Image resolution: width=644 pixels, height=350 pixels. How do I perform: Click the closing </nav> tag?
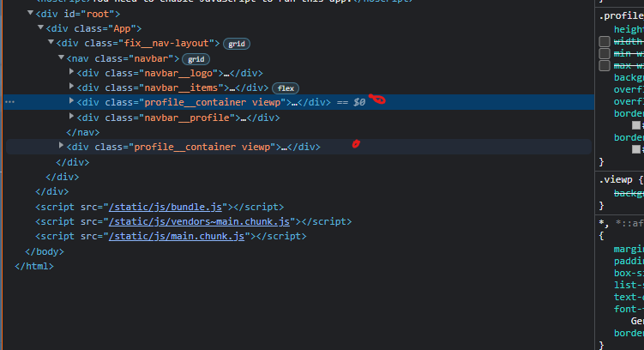pos(83,132)
